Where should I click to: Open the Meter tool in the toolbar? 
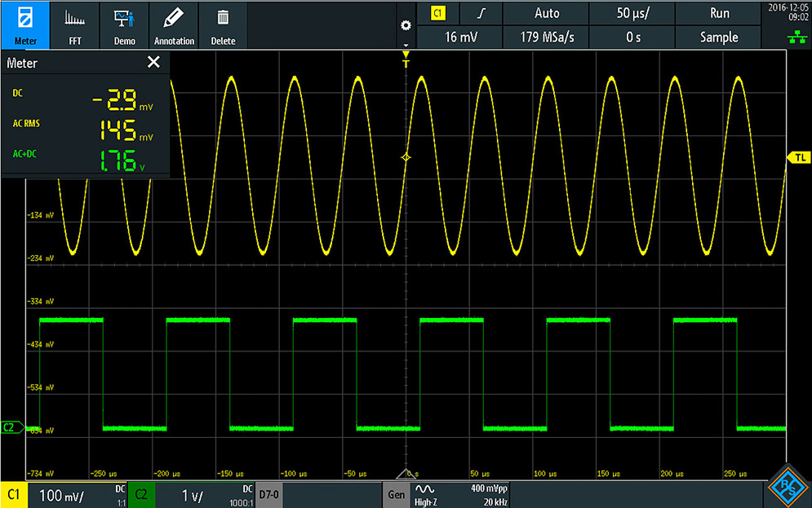tap(25, 25)
